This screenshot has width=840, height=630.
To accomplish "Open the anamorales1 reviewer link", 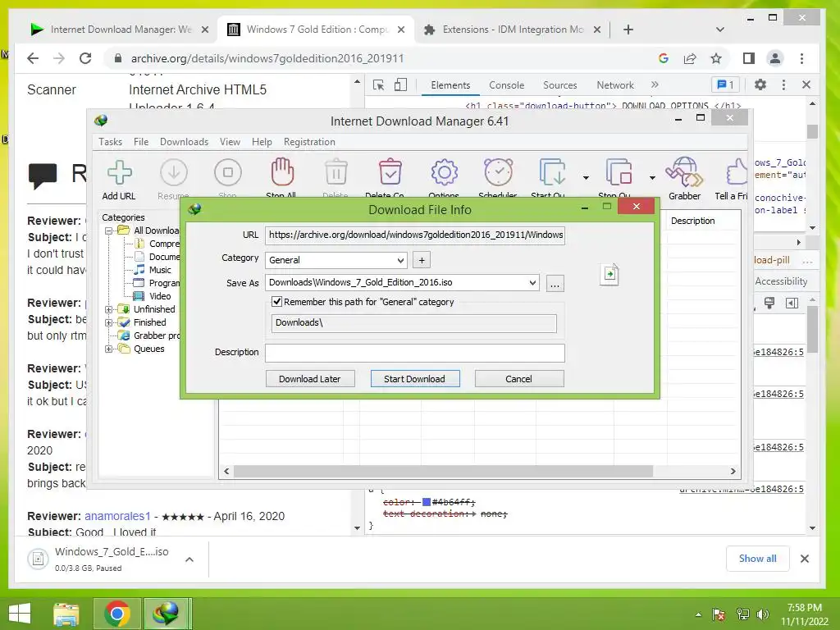I will [x=117, y=516].
